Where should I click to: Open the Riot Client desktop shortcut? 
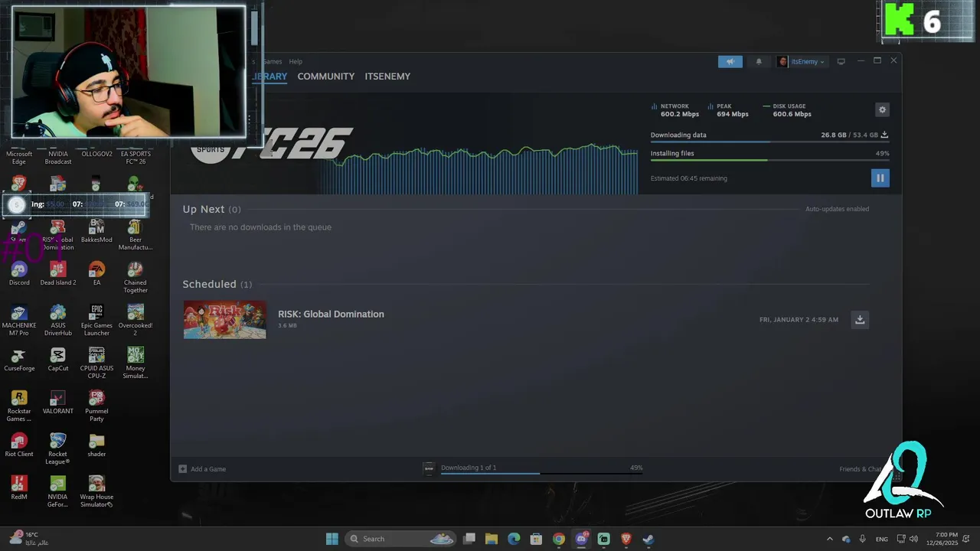(19, 445)
